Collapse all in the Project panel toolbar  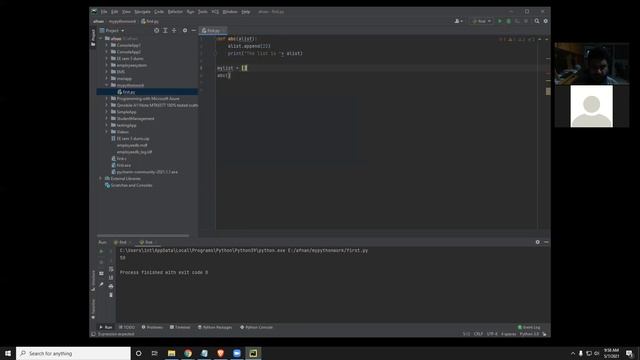pos(174,30)
